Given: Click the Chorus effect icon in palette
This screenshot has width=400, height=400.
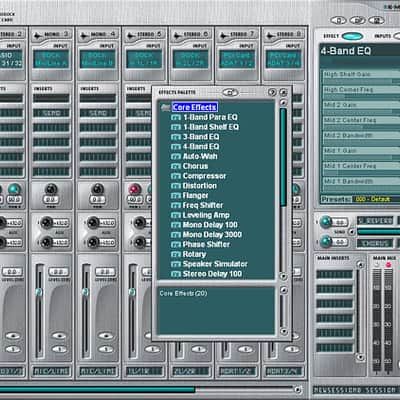Looking at the screenshot, I should click(x=176, y=166).
